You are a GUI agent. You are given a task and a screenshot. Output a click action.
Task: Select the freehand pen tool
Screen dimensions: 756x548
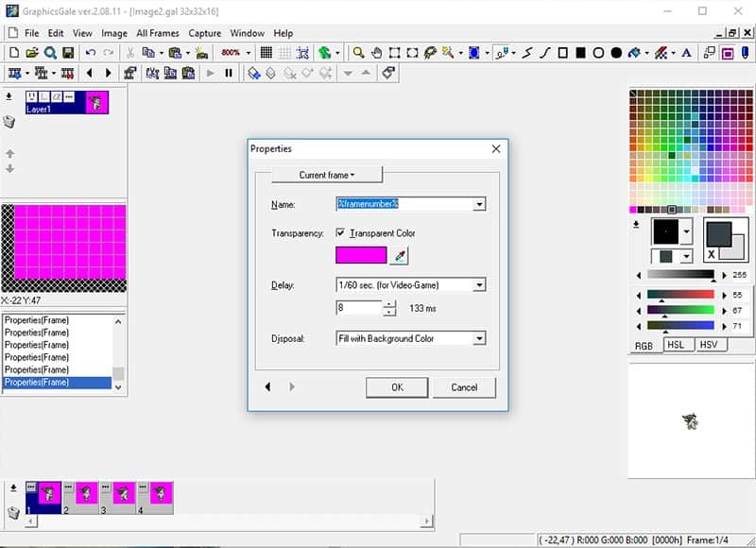(502, 53)
